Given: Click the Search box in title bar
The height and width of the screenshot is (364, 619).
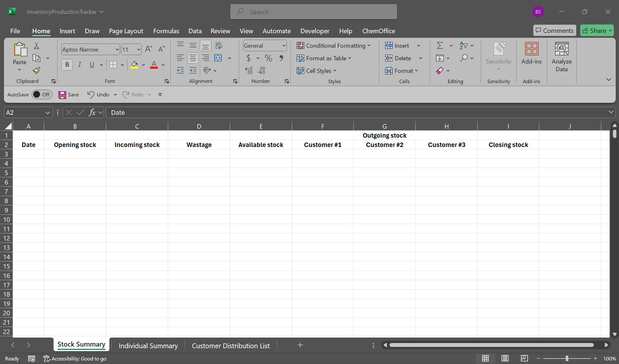Looking at the screenshot, I should point(313,12).
